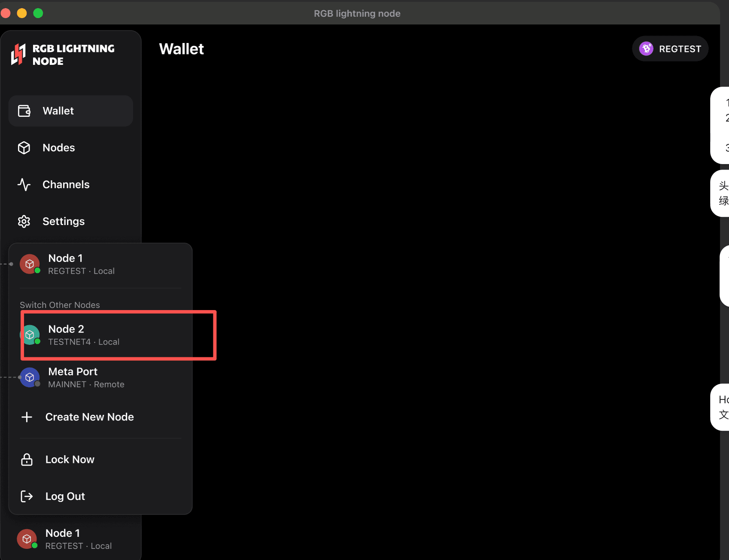Open the Settings page
This screenshot has height=560, width=729.
pyautogui.click(x=71, y=222)
